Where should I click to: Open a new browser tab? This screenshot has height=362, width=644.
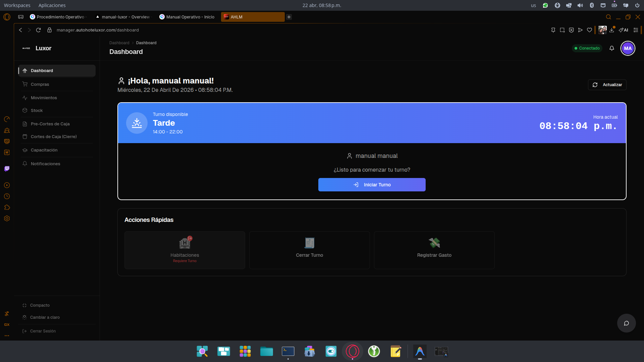289,17
